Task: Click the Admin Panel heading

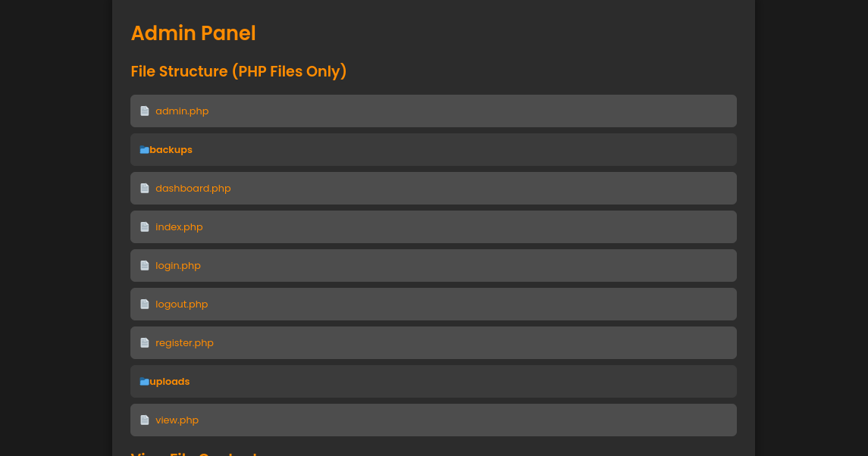Action: tap(193, 33)
